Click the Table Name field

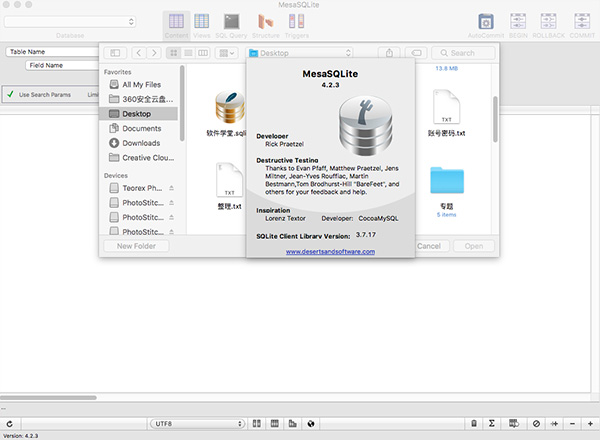coord(52,52)
